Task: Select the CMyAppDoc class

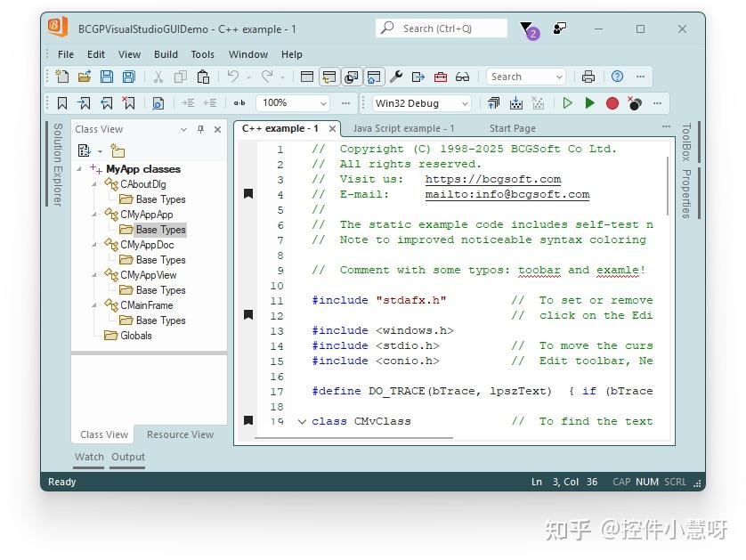Action: pos(147,245)
